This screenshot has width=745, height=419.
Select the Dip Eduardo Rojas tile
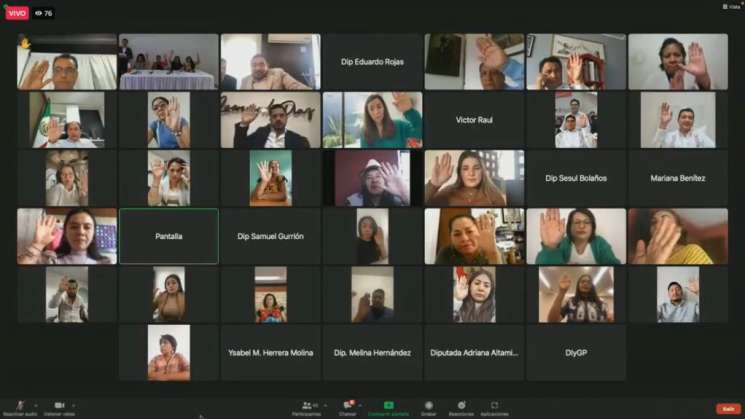371,62
